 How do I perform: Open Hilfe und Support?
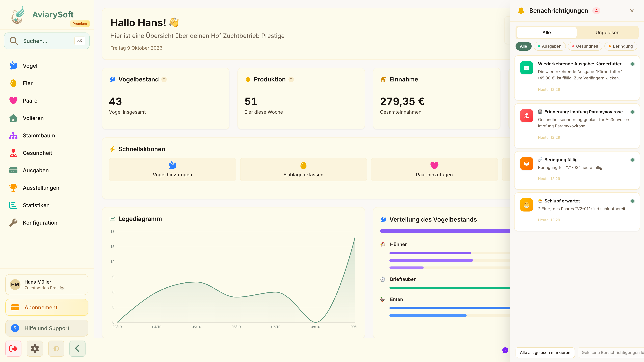(x=47, y=328)
